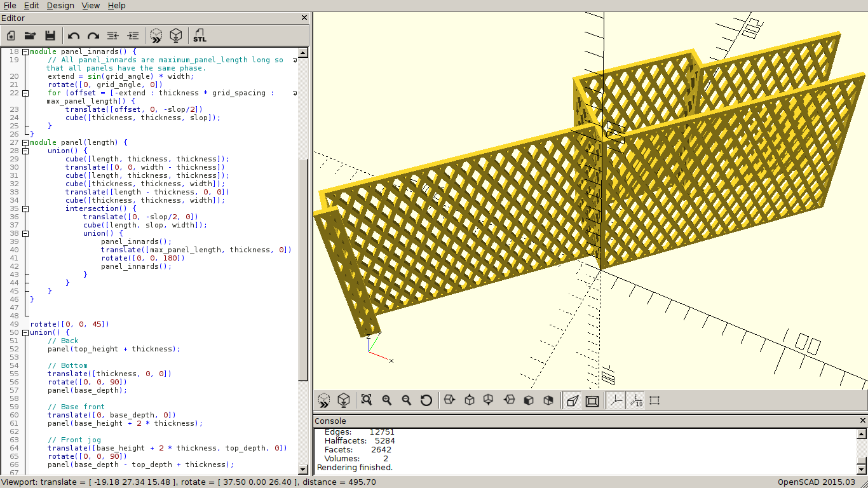
Task: Toggle Perspective projection mode
Action: click(x=572, y=400)
